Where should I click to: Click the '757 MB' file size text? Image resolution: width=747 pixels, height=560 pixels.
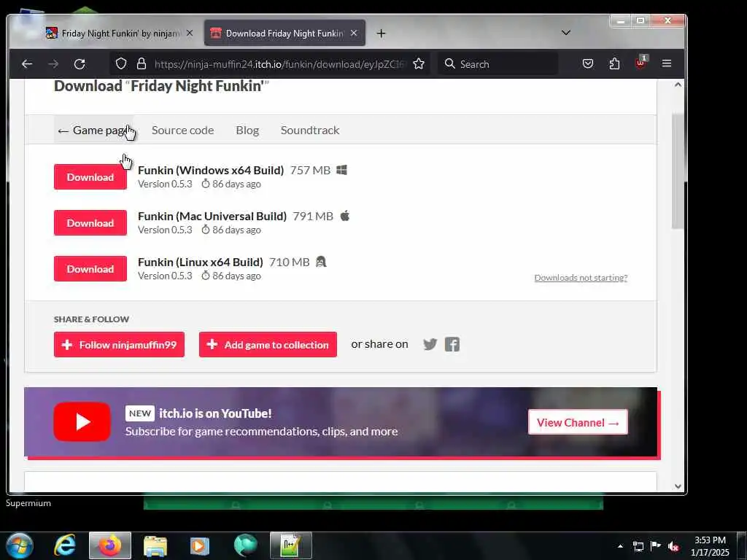310,171
